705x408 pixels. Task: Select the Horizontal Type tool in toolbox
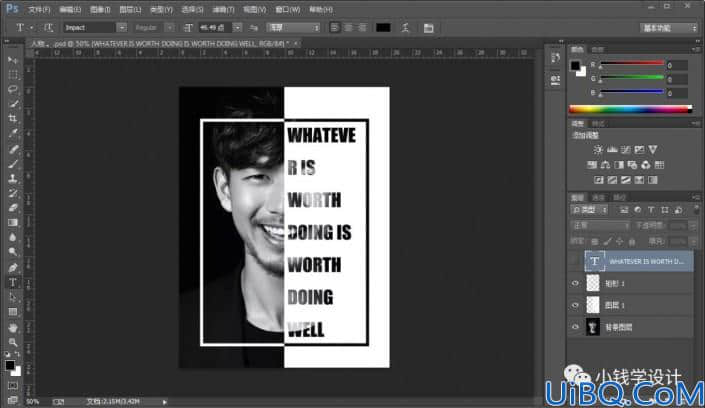click(x=13, y=282)
